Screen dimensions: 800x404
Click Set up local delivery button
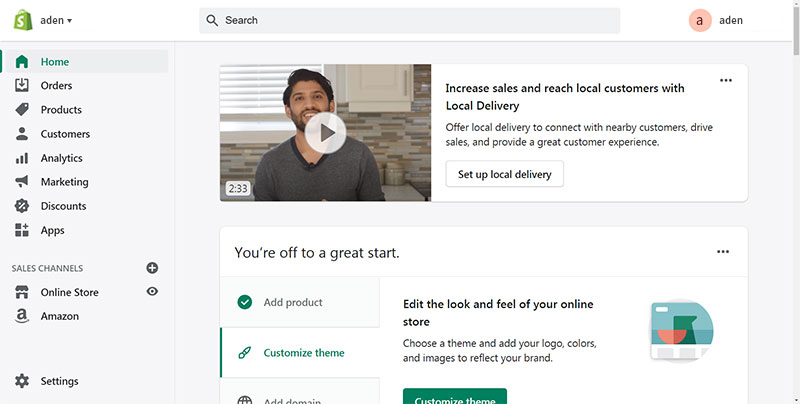click(x=505, y=174)
